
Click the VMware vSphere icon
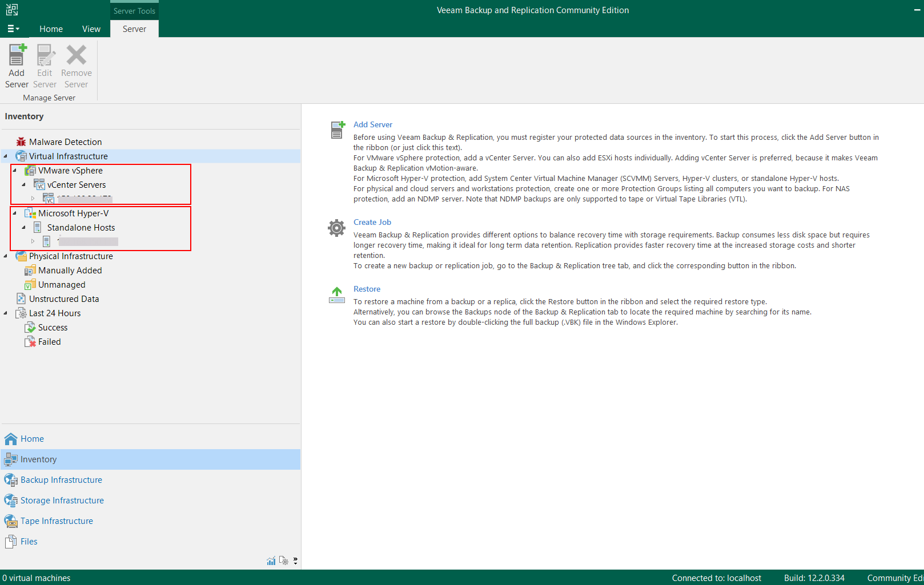(30, 170)
